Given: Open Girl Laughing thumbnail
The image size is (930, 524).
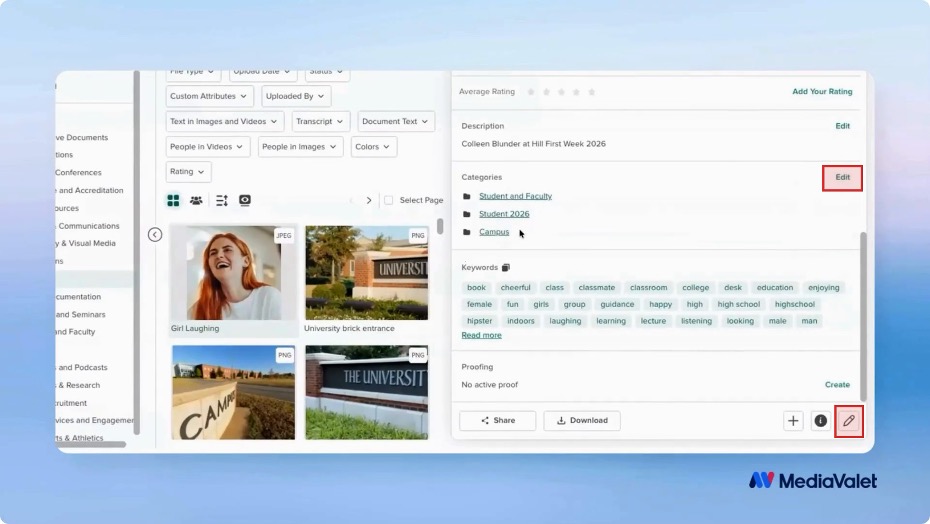Looking at the screenshot, I should click(x=234, y=273).
